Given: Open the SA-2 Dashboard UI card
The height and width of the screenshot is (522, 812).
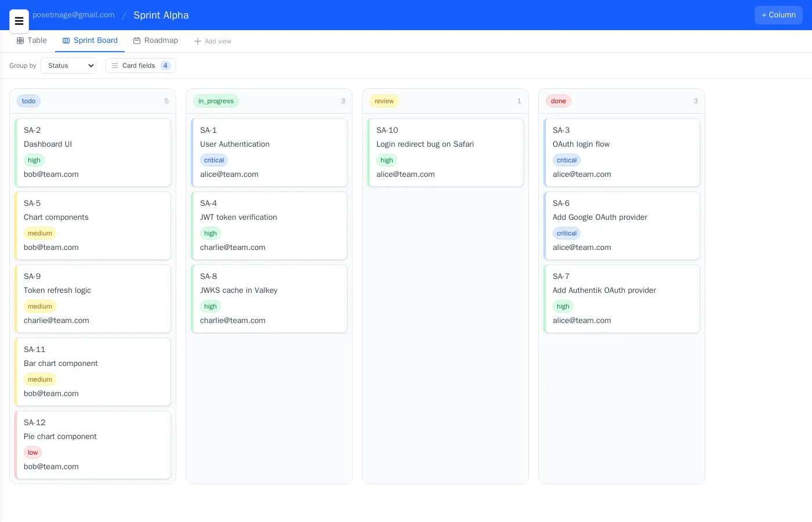Looking at the screenshot, I should click(93, 152).
